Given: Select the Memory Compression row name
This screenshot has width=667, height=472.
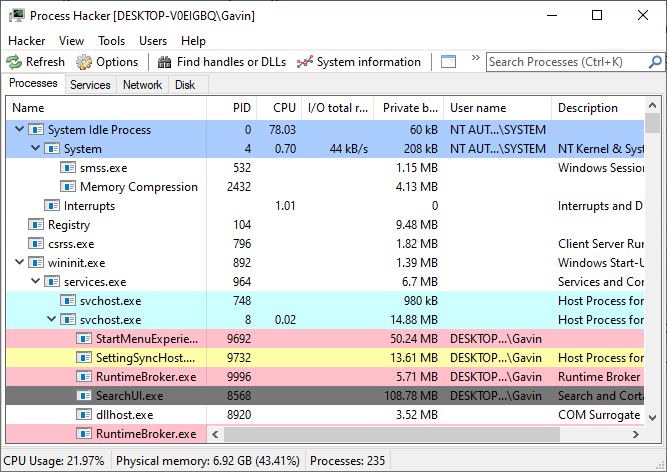Looking at the screenshot, I should click(139, 187).
